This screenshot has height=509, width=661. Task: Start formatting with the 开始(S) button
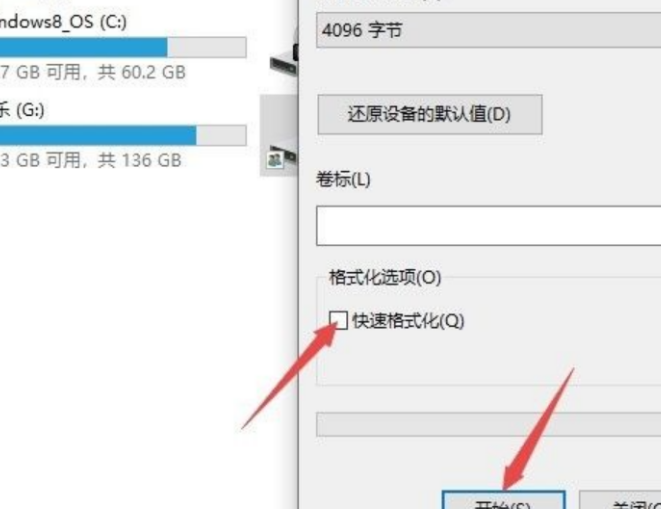[x=503, y=500]
